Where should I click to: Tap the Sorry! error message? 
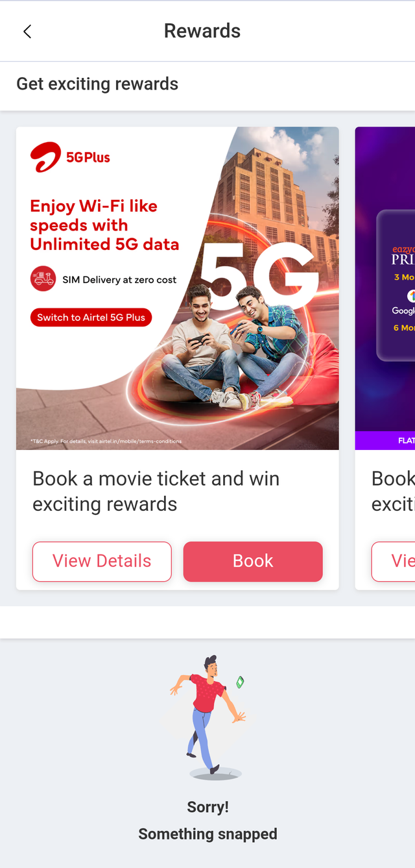(207, 807)
